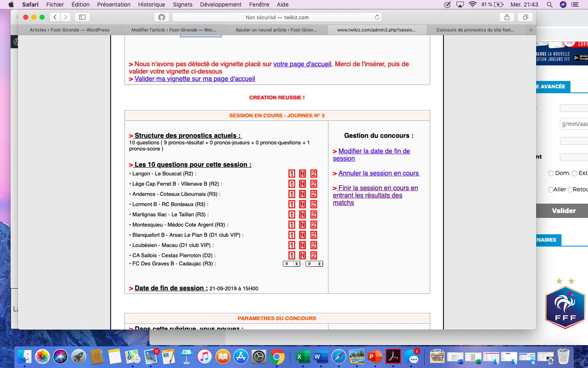Click jj/mm/aaaa date field in background window
Viewport: 588px width, 368px height.
574,124
